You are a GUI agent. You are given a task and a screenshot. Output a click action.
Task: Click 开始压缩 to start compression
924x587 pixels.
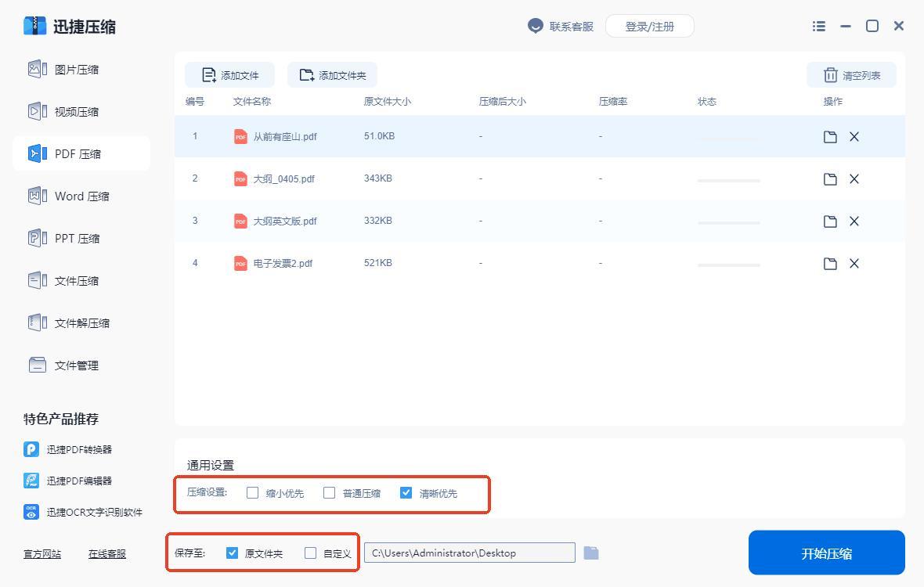click(826, 553)
